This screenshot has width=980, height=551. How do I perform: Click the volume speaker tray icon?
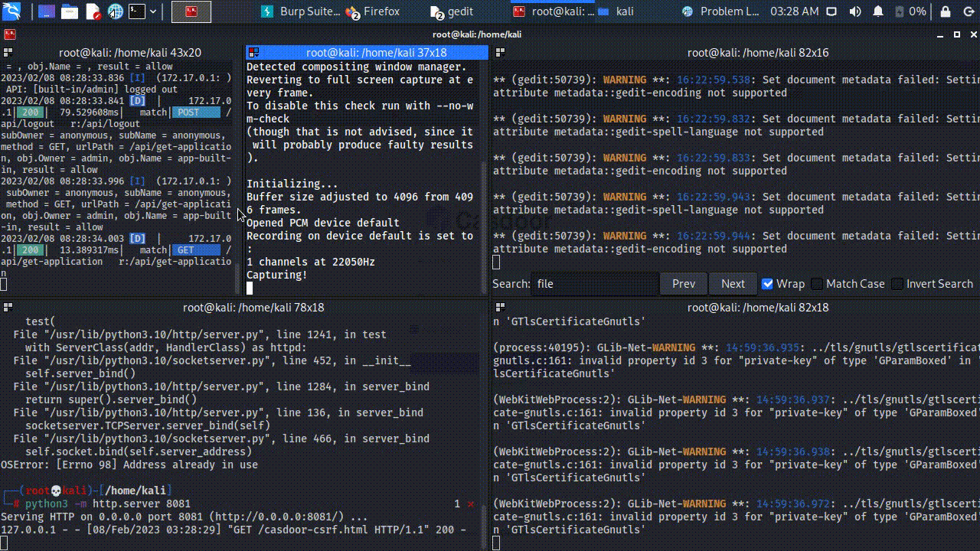tap(855, 11)
